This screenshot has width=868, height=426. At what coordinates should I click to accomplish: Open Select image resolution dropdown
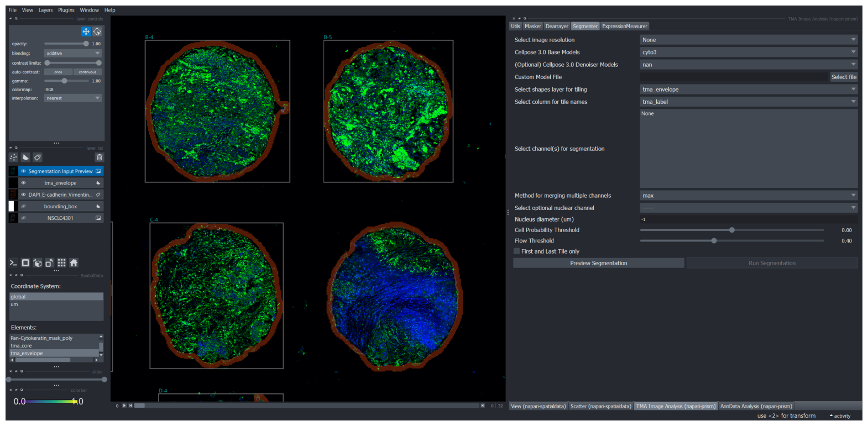(x=749, y=40)
